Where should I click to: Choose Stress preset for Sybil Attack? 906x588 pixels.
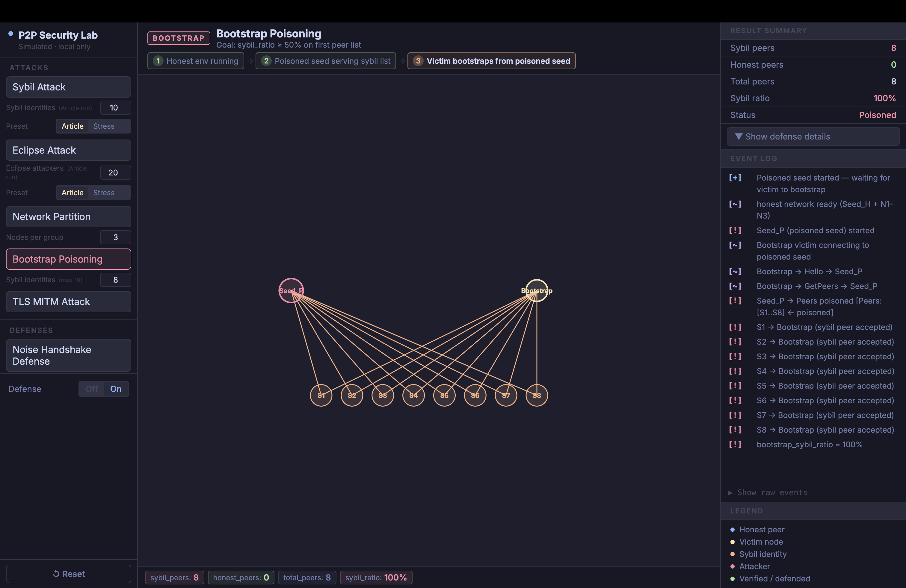click(104, 126)
